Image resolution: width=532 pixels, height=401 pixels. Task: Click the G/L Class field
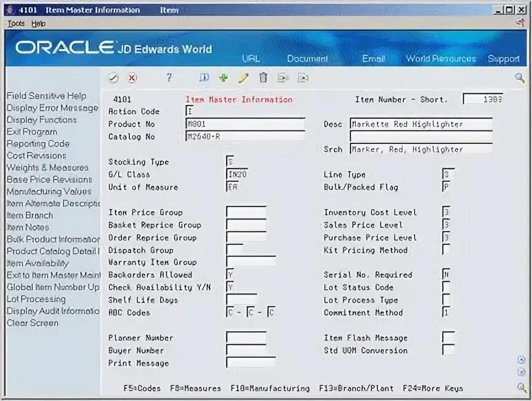click(x=237, y=174)
